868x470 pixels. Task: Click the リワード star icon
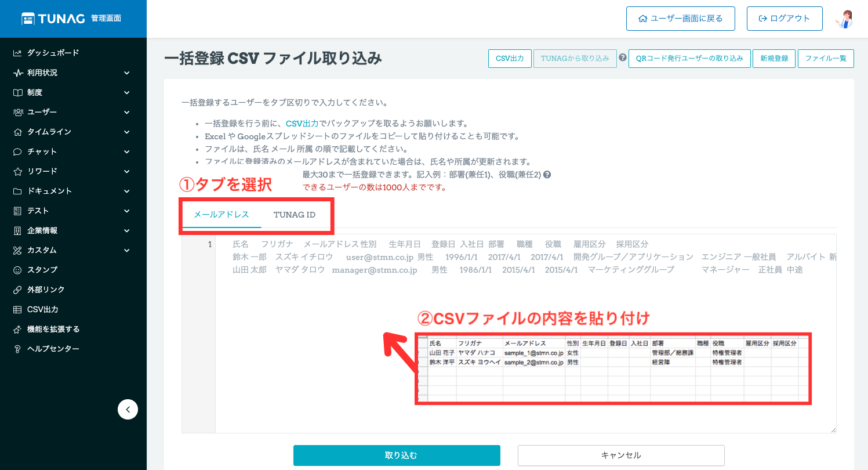(x=17, y=171)
